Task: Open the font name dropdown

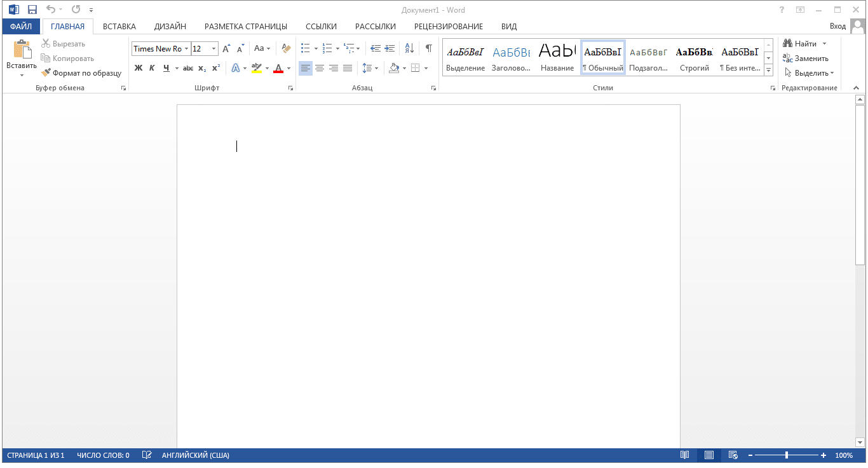Action: point(187,48)
